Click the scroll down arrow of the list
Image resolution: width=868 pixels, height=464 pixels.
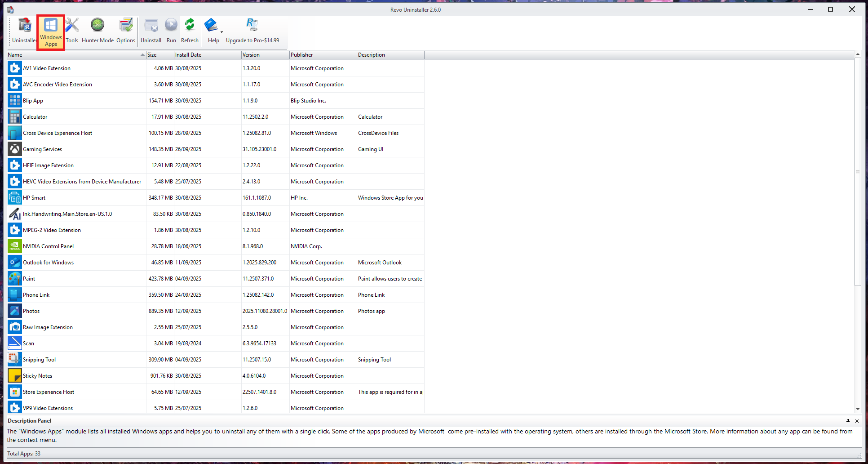[x=858, y=409]
